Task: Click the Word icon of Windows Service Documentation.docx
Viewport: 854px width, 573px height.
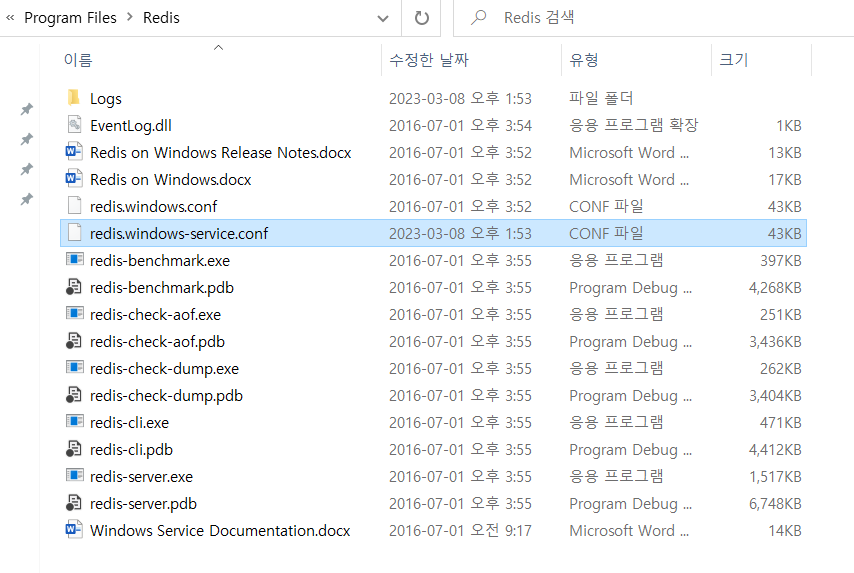Action: coord(74,530)
